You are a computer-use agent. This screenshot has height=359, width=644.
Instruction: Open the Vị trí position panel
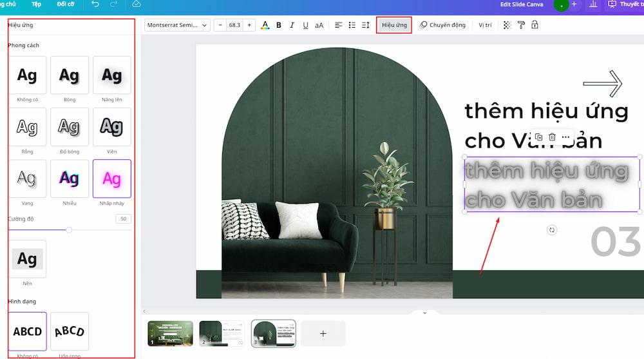pyautogui.click(x=485, y=25)
